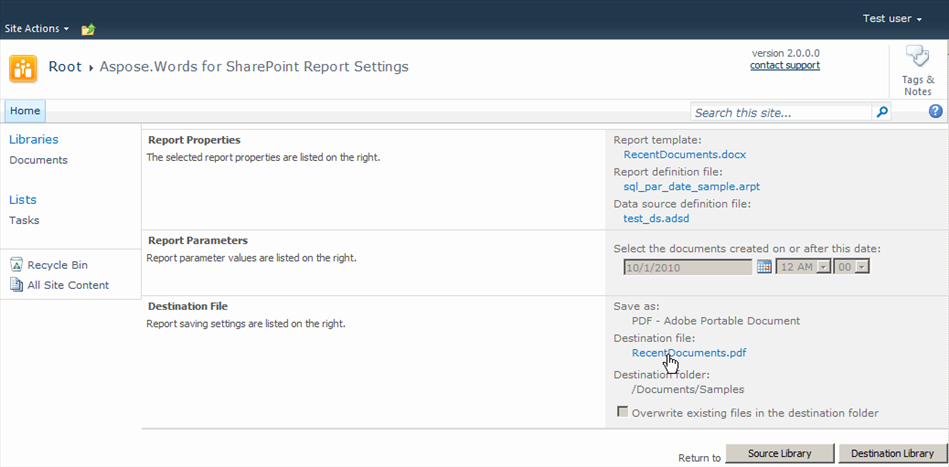949x467 pixels.
Task: Open the Test user account menu
Action: pos(892,19)
